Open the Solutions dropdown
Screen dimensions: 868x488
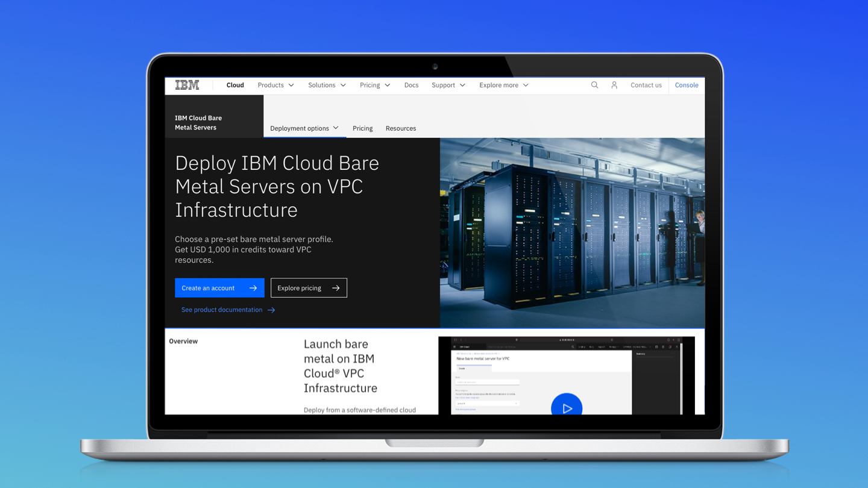coord(326,85)
